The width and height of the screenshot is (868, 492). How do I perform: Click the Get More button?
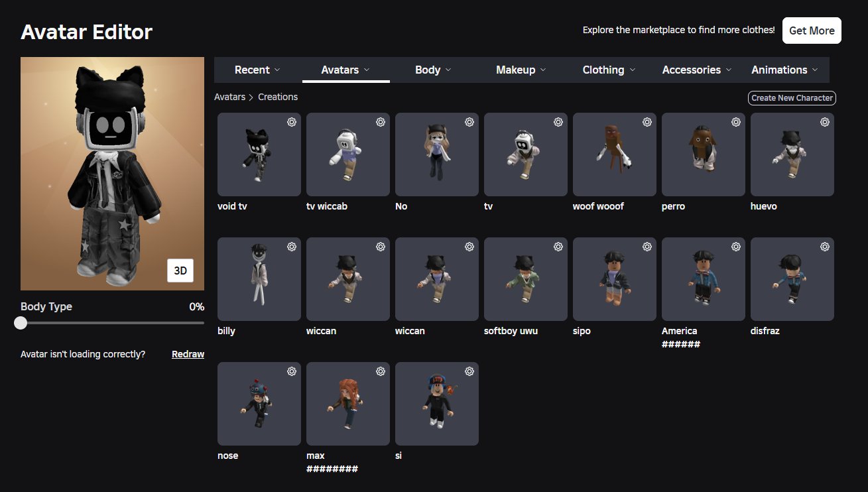coord(812,31)
